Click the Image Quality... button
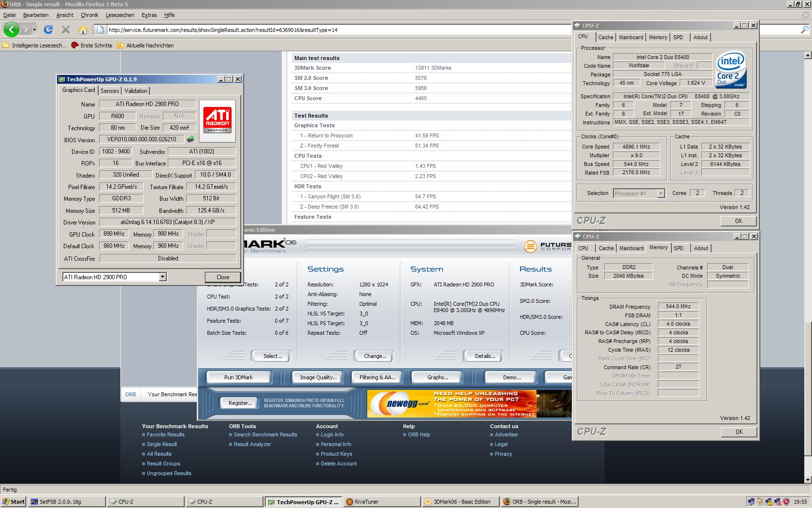This screenshot has width=812, height=508. [x=318, y=377]
